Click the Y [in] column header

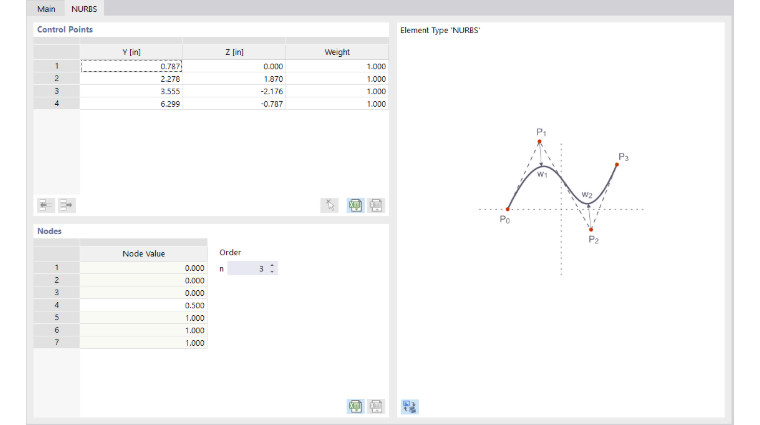[131, 52]
